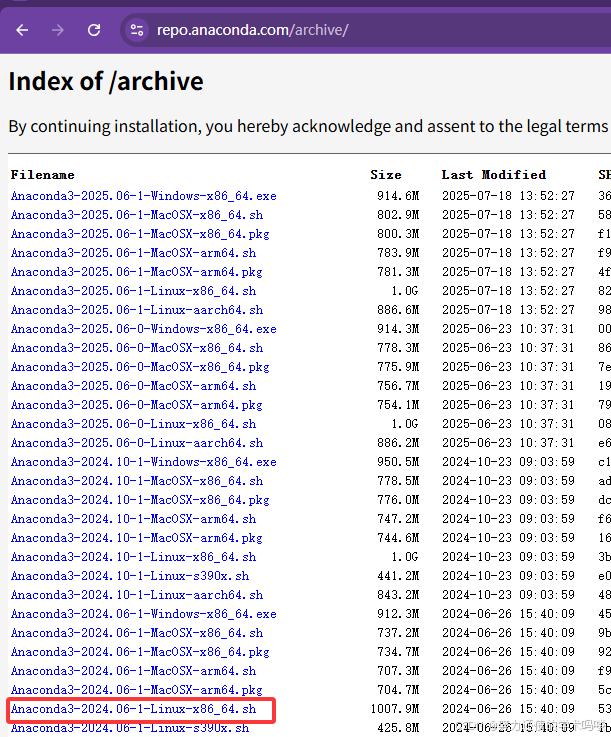Download Anaconda3-2025.06-1-Linux-x86_64.sh
Viewport: 611px width, 737px height.
[x=133, y=291]
